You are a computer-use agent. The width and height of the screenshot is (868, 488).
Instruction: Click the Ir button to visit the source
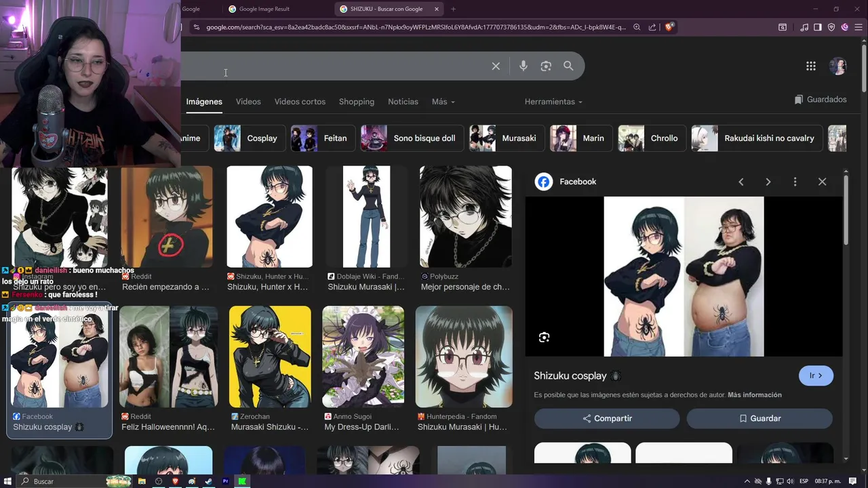pos(816,375)
